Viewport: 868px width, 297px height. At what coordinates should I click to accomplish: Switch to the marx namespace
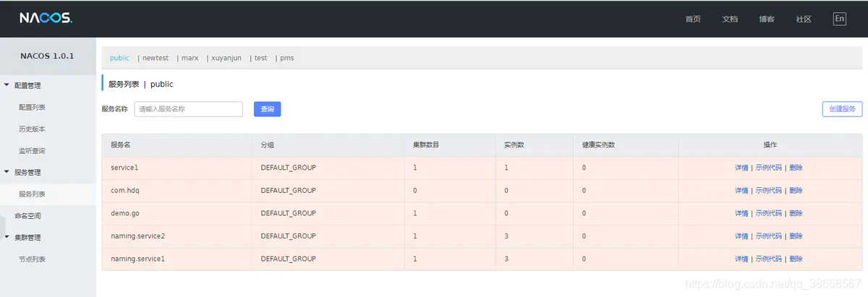click(x=190, y=58)
